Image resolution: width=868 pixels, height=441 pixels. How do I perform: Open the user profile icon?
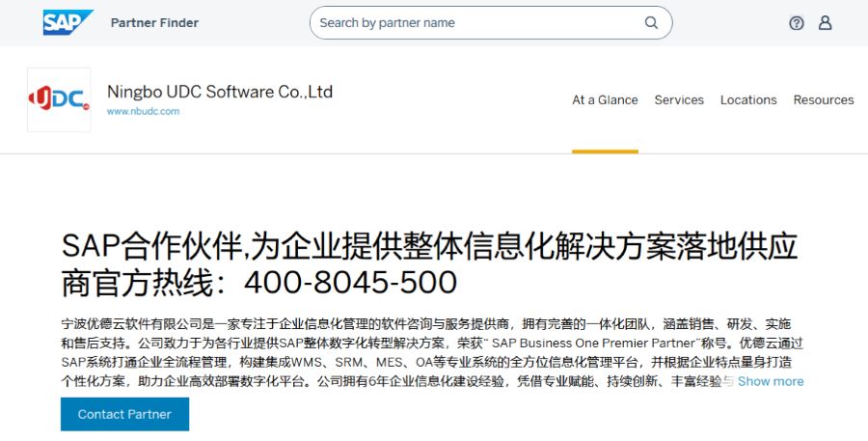pos(826,23)
